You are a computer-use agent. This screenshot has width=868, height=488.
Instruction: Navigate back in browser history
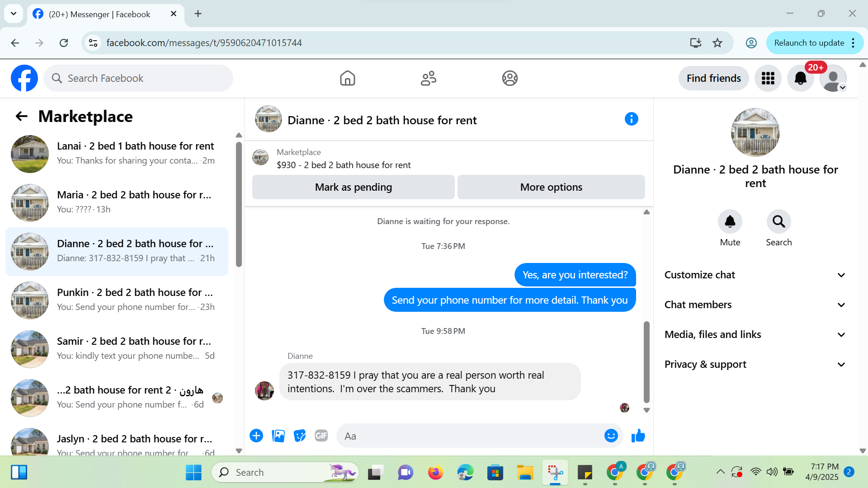(15, 43)
